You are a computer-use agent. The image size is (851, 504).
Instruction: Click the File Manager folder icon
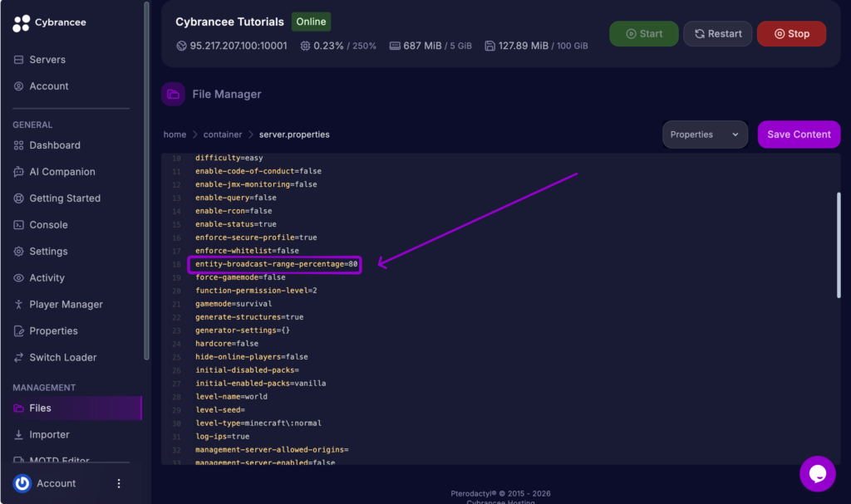pos(173,95)
